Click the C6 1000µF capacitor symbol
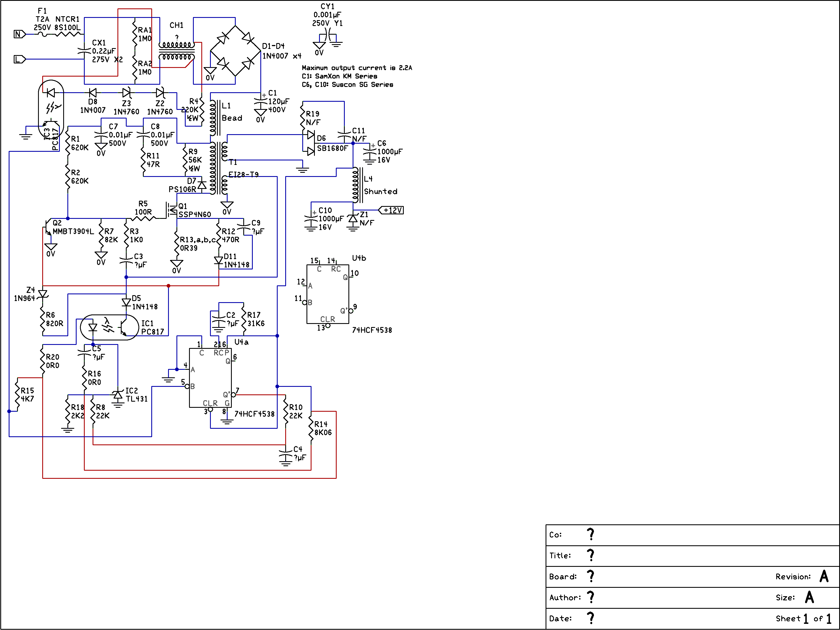 [369, 151]
